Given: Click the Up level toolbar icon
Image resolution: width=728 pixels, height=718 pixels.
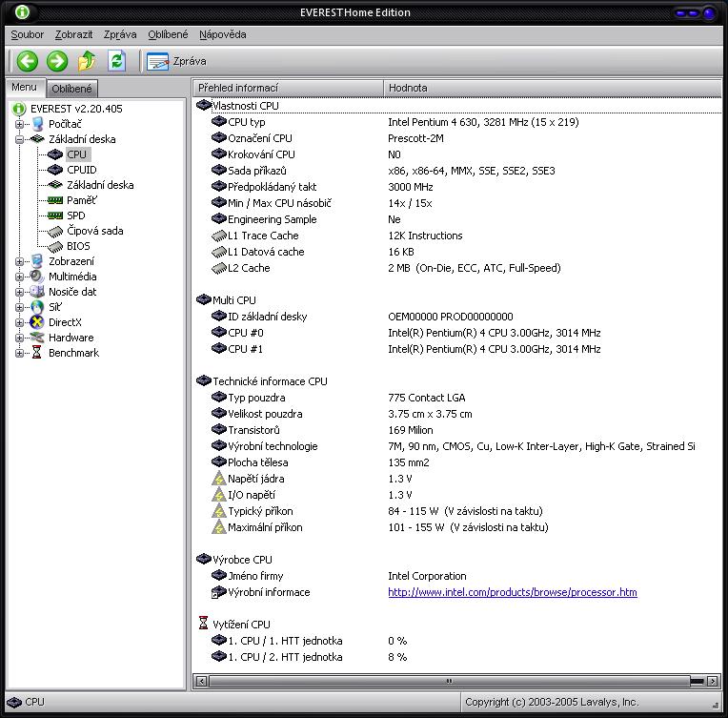Looking at the screenshot, I should pos(87,61).
